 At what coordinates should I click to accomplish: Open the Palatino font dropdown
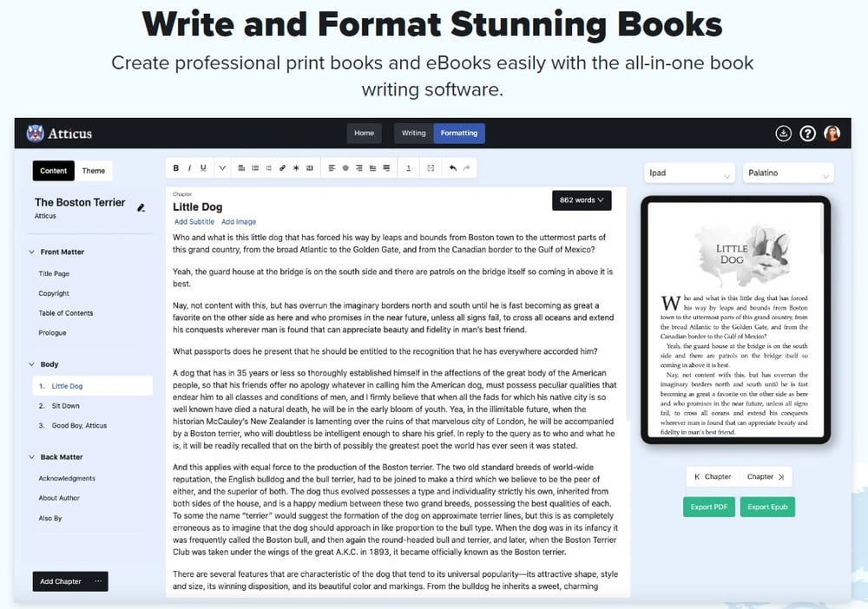pyautogui.click(x=788, y=174)
